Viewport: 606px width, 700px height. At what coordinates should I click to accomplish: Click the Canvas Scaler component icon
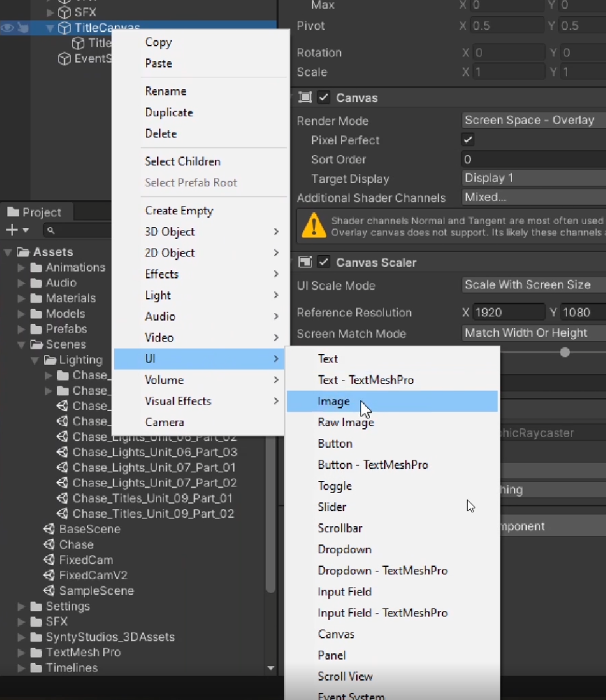pyautogui.click(x=304, y=262)
